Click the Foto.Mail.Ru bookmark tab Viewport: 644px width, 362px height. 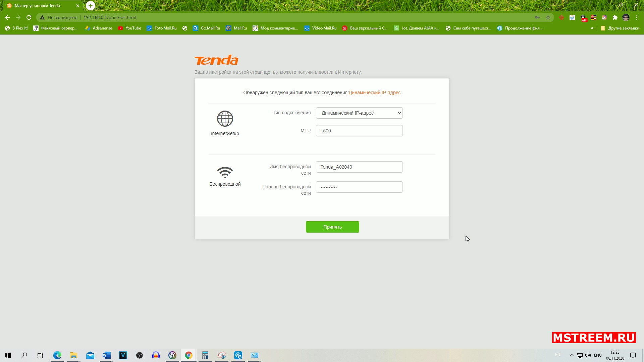click(x=161, y=28)
